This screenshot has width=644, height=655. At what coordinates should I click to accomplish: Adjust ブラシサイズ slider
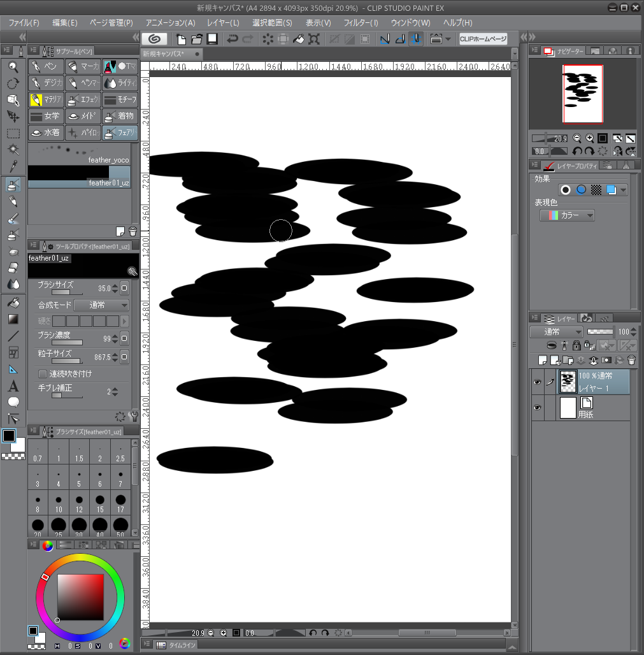point(67,292)
